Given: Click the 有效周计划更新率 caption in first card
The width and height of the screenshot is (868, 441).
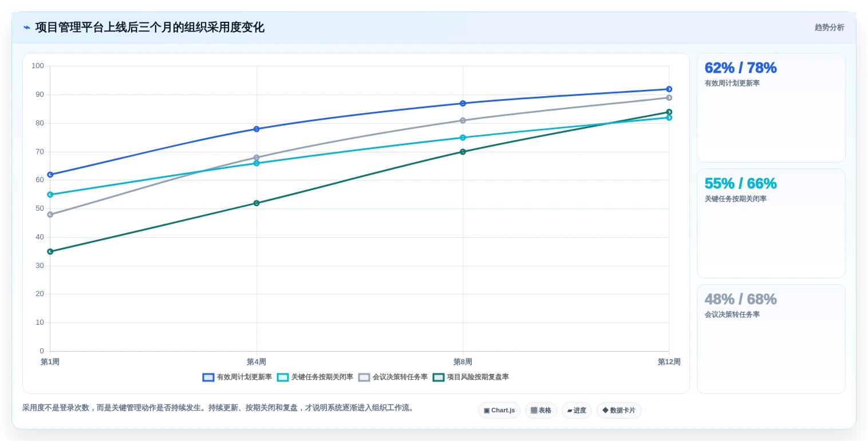Looking at the screenshot, I should pyautogui.click(x=732, y=83).
